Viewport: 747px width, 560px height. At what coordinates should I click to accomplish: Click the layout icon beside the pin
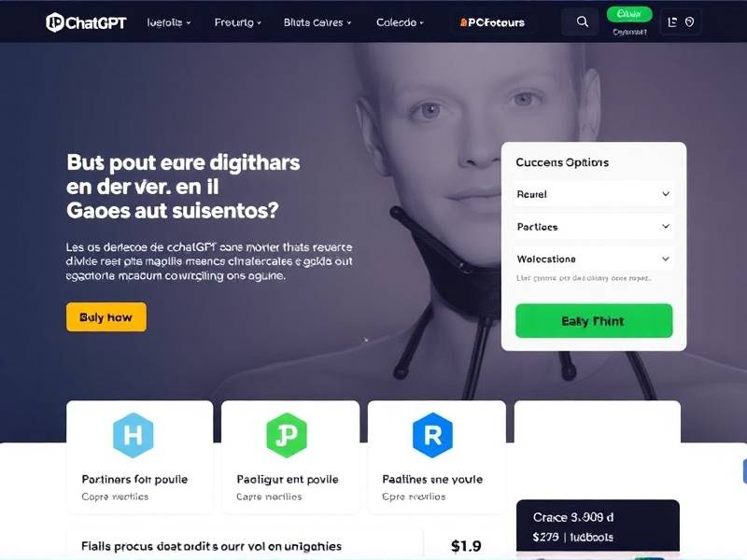pyautogui.click(x=672, y=22)
